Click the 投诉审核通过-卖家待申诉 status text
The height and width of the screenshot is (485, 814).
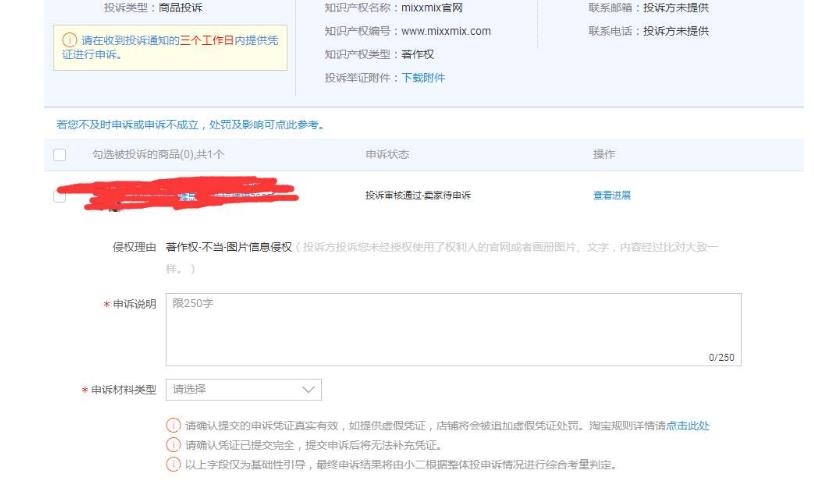pos(418,196)
